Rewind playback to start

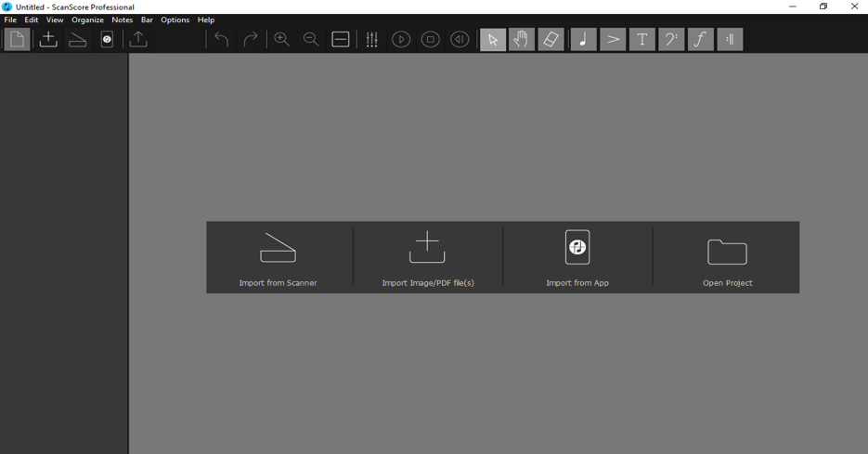(x=460, y=39)
